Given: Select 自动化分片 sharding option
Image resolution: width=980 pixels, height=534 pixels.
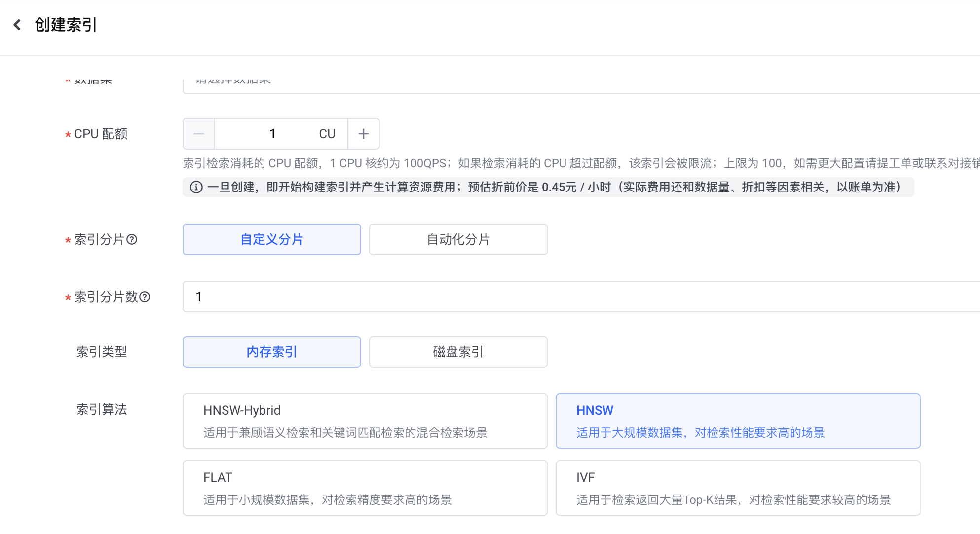Looking at the screenshot, I should (458, 239).
